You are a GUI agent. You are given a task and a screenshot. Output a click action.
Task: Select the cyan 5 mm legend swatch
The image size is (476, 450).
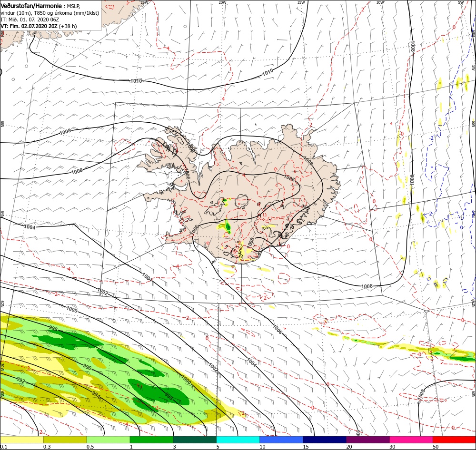238,440
